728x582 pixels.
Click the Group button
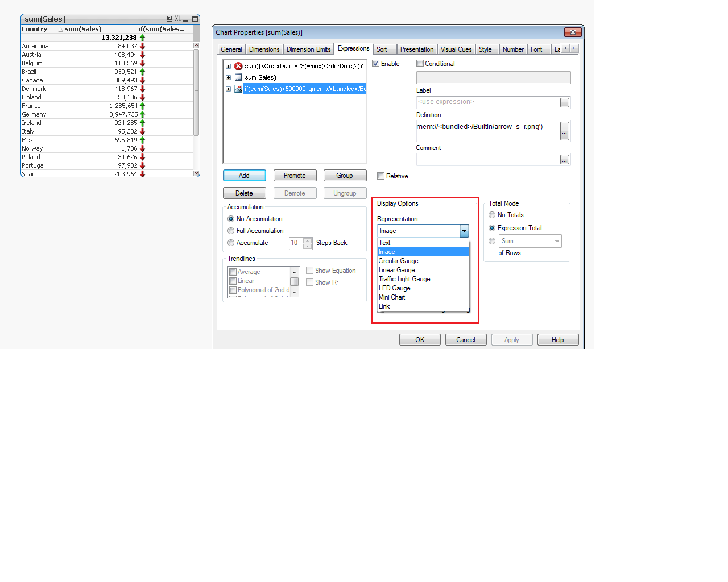click(x=345, y=176)
